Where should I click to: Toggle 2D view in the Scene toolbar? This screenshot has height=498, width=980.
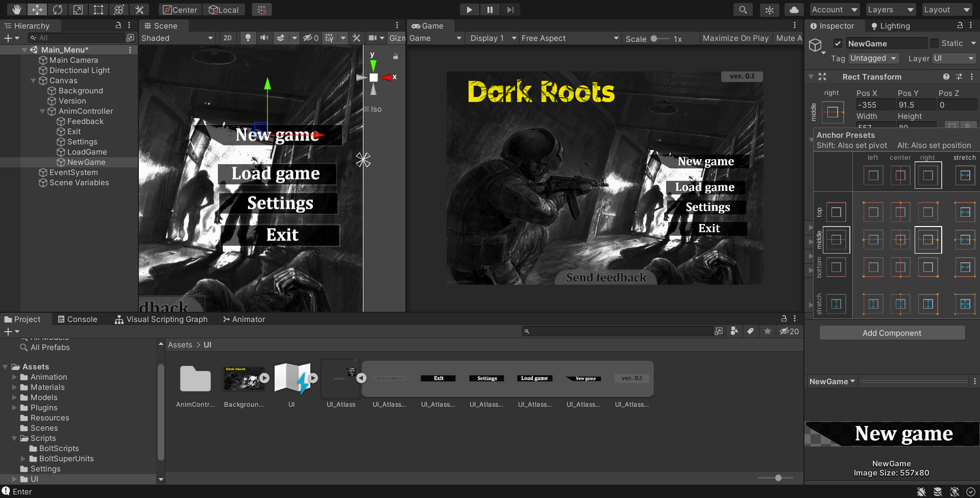pos(228,38)
